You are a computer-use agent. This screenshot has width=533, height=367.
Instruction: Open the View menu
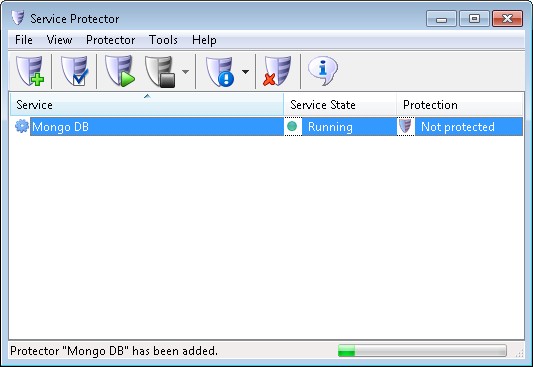point(59,40)
